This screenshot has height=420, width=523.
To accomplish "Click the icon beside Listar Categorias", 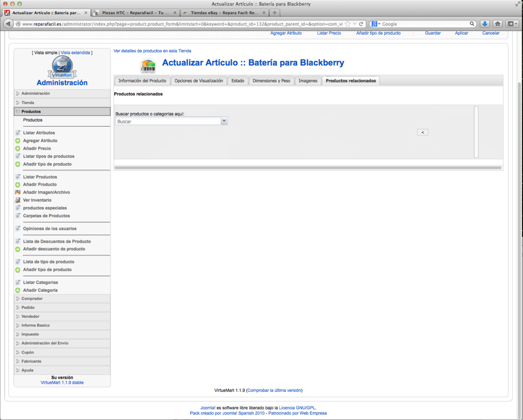I will 18,282.
